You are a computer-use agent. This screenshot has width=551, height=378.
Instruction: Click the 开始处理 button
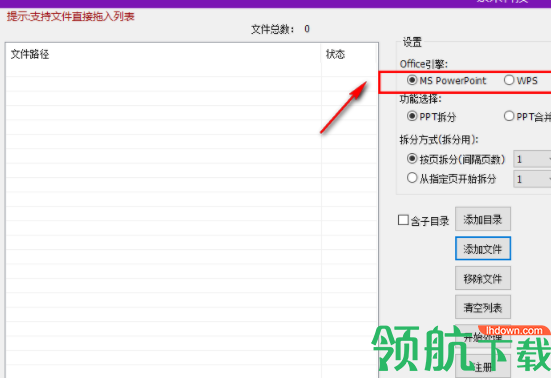[x=483, y=337]
